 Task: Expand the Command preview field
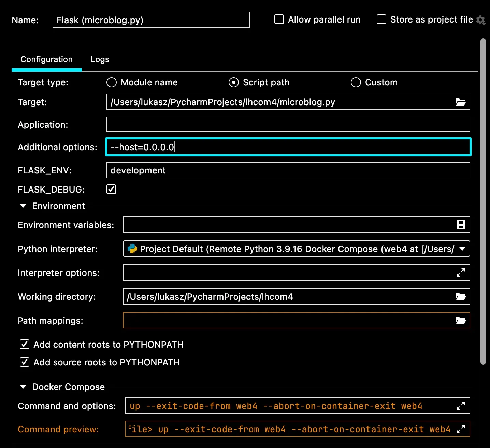[461, 429]
